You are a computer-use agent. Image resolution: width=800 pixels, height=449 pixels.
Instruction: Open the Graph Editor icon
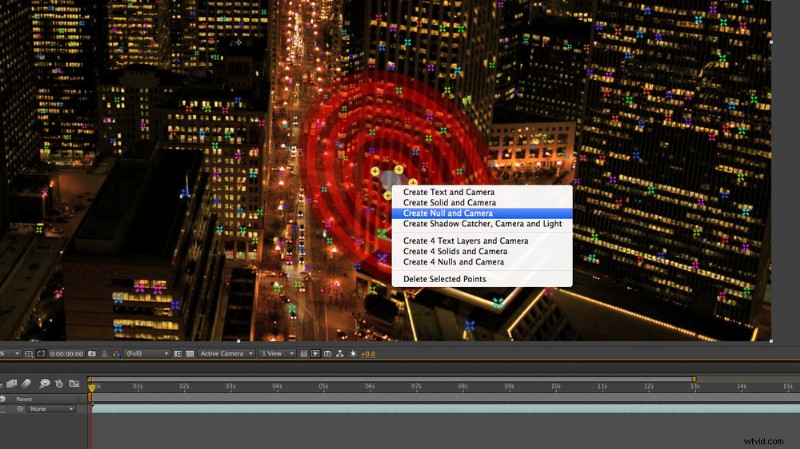click(74, 384)
